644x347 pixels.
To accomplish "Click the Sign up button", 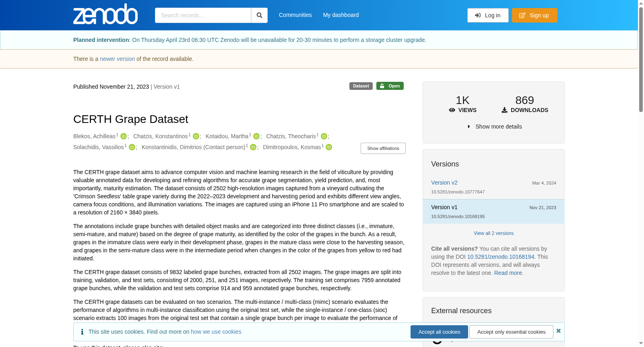I will (x=535, y=15).
